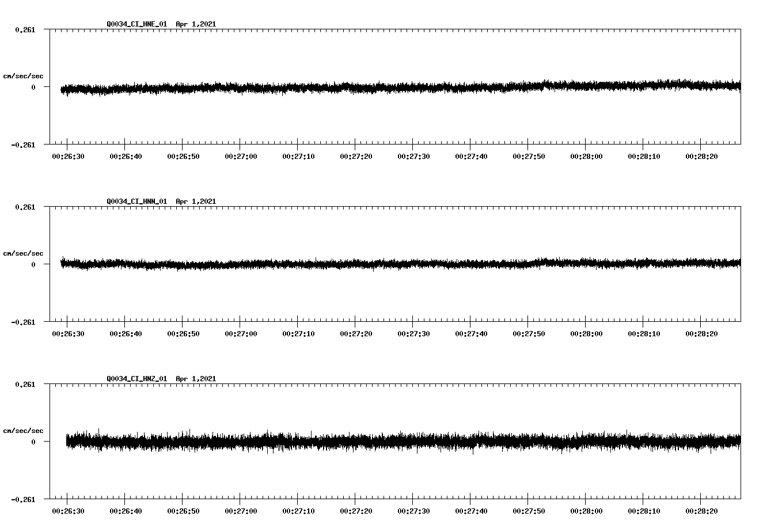Click the HNZ waveform near its start
The height and width of the screenshot is (532, 782).
point(75,440)
